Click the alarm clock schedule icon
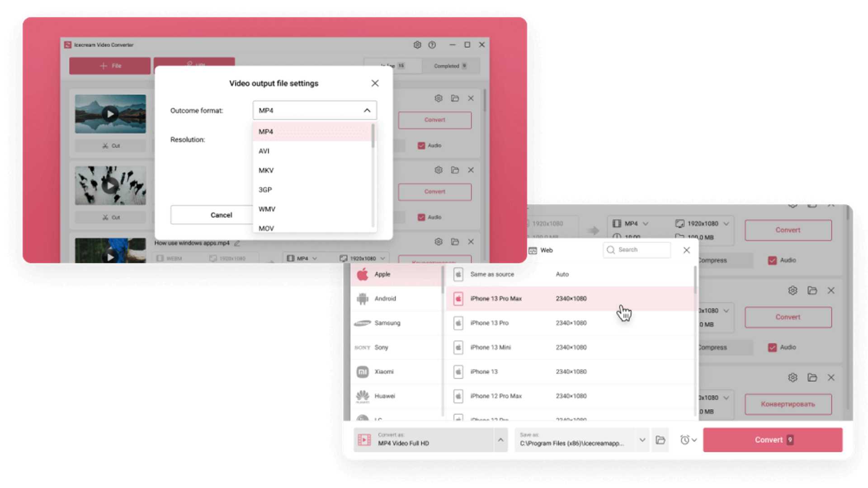Image resolution: width=868 pixels, height=488 pixels. 684,440
